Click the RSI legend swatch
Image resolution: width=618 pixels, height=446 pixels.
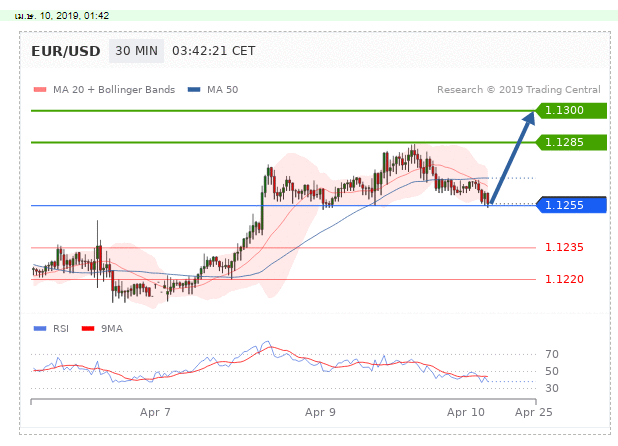point(40,329)
